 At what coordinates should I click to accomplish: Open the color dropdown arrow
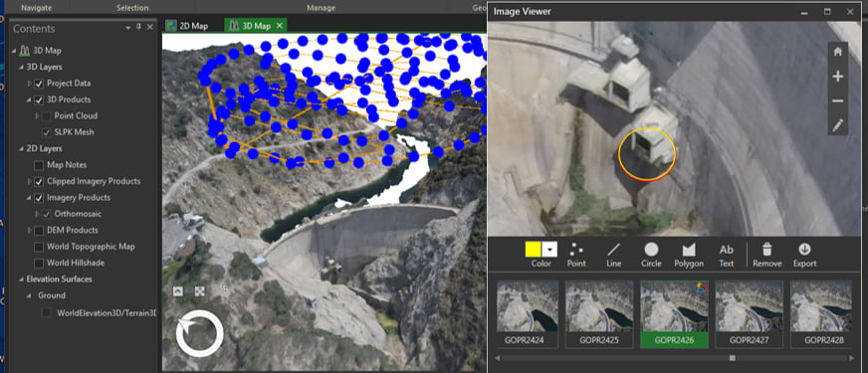[549, 250]
